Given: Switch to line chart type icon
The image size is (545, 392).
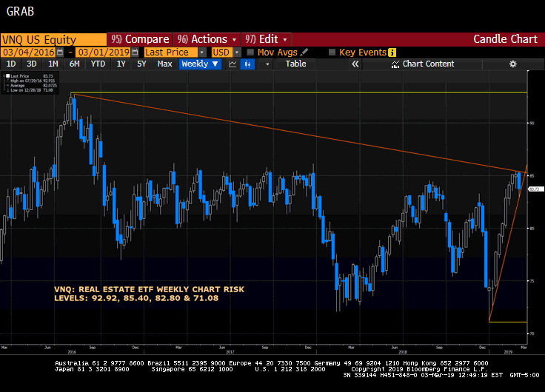Looking at the screenshot, I should pyautogui.click(x=233, y=64).
